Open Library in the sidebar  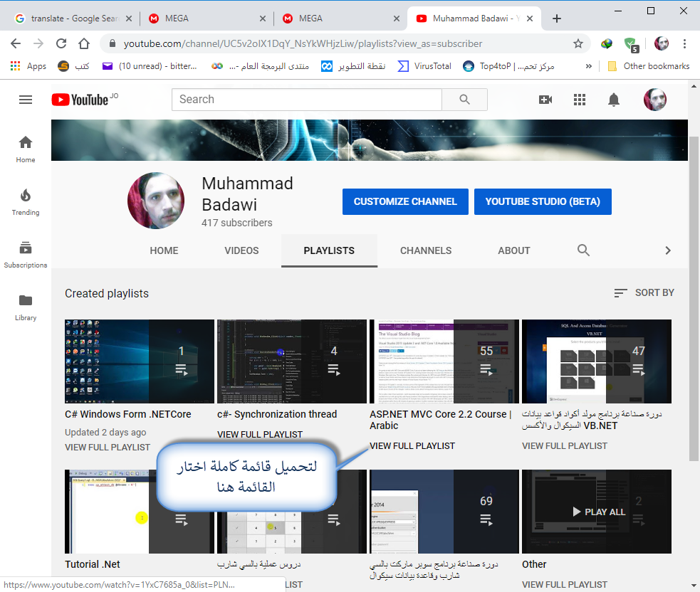coord(26,308)
